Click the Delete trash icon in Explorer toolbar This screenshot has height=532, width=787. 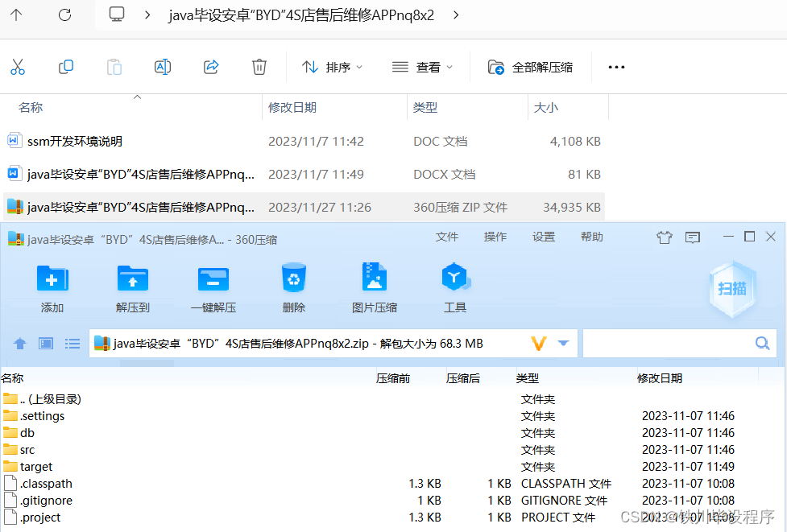click(259, 67)
